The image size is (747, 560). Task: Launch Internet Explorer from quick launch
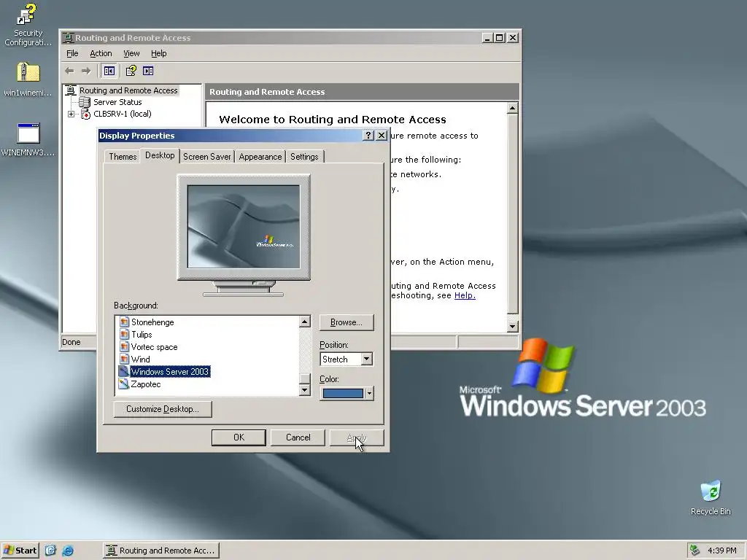coord(68,551)
